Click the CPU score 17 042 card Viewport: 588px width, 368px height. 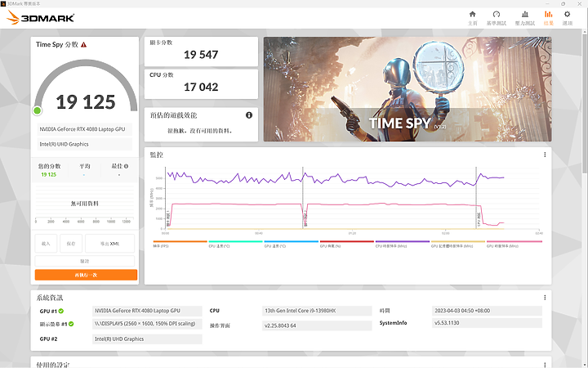[x=201, y=84]
